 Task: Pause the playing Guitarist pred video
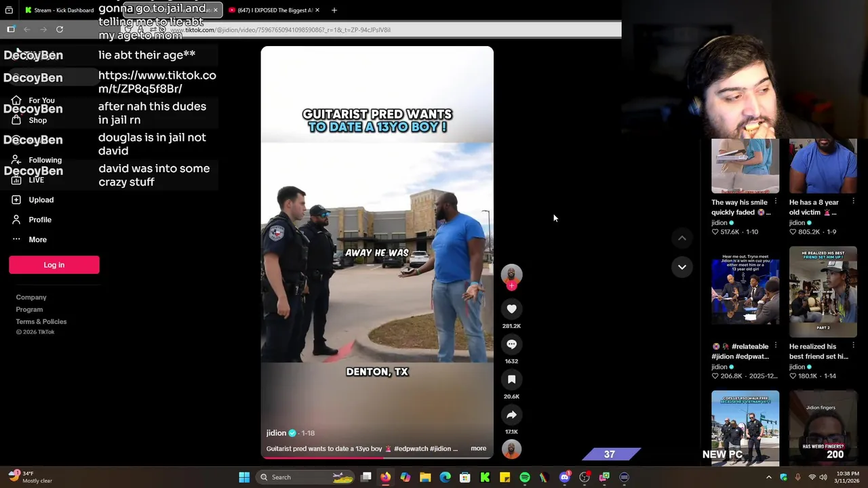coord(377,253)
